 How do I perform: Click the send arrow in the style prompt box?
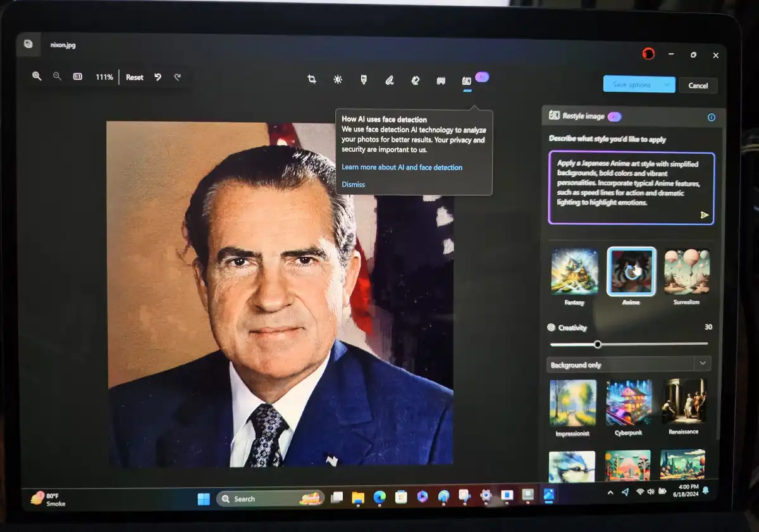point(704,215)
